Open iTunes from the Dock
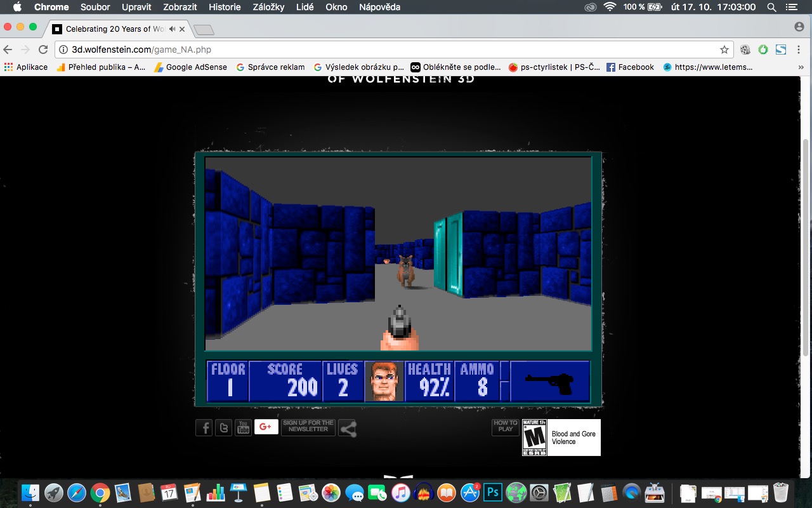The image size is (812, 508). pos(400,492)
